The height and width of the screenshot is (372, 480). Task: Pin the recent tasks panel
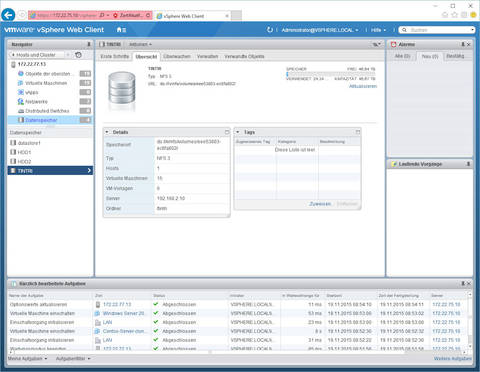tap(463, 284)
